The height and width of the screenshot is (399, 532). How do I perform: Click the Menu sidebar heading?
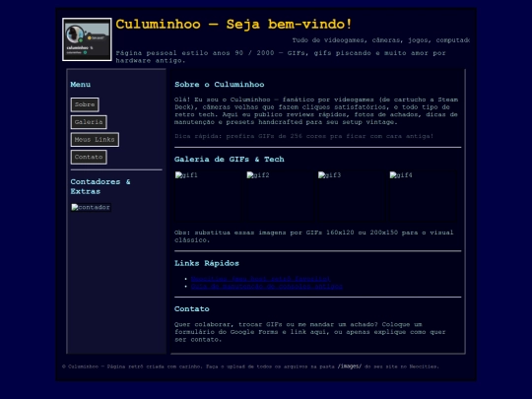tap(81, 84)
